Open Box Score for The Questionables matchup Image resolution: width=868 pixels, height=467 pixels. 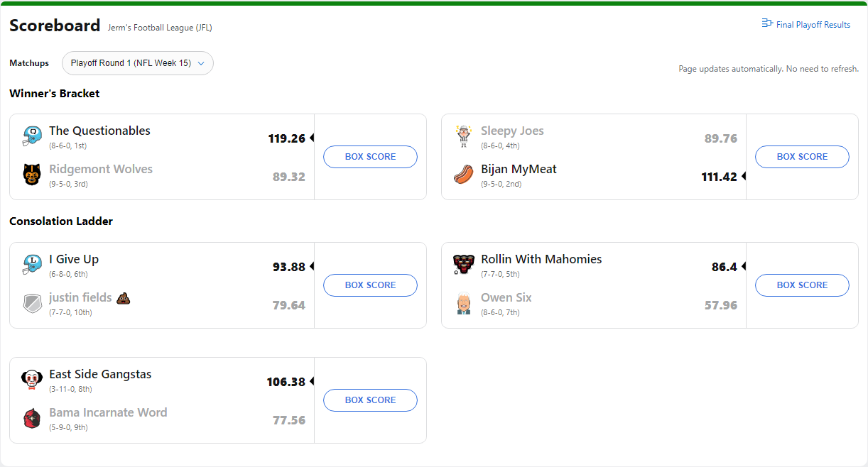click(x=370, y=157)
